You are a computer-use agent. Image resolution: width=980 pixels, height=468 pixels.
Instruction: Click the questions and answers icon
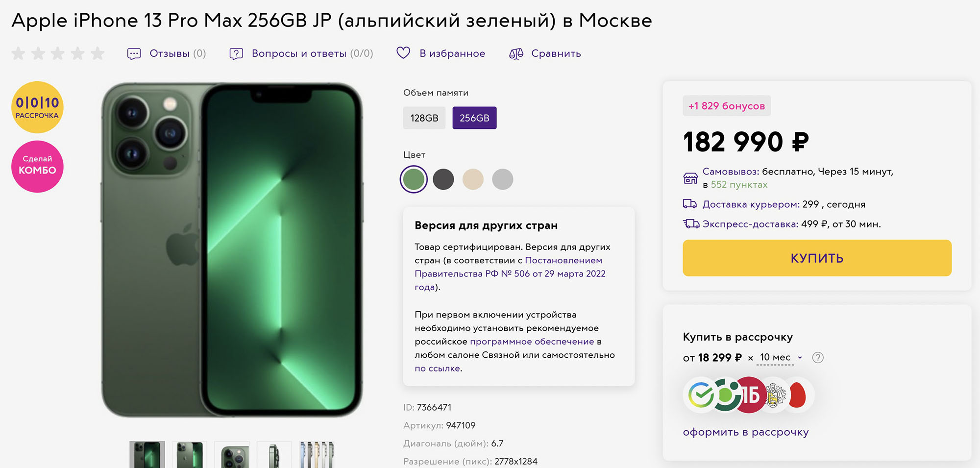click(x=236, y=53)
